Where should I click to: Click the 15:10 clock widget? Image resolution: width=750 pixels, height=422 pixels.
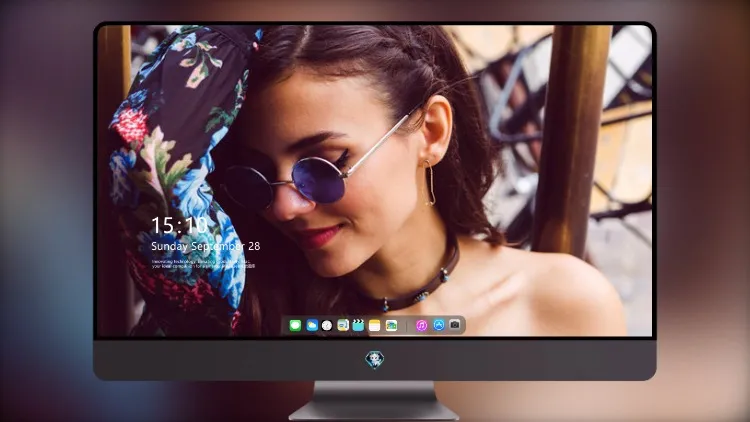[x=179, y=225]
